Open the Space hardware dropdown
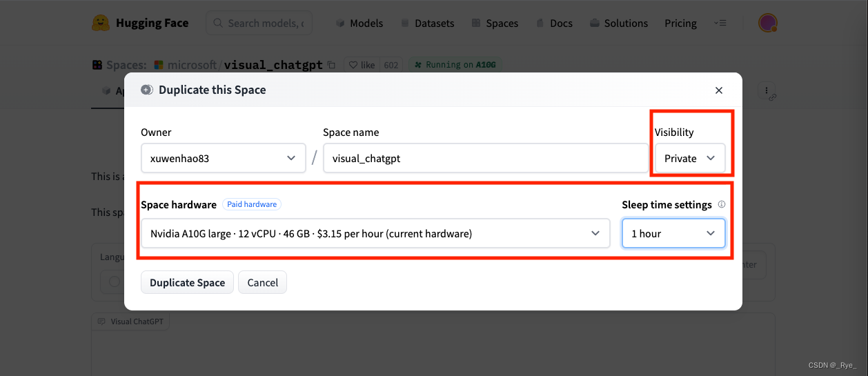This screenshot has height=376, width=868. 375,233
